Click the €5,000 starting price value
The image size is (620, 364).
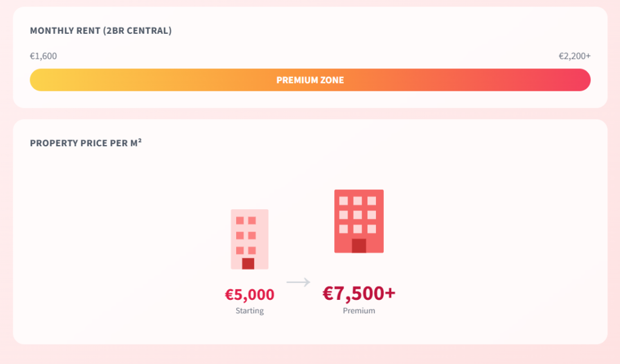pos(249,294)
